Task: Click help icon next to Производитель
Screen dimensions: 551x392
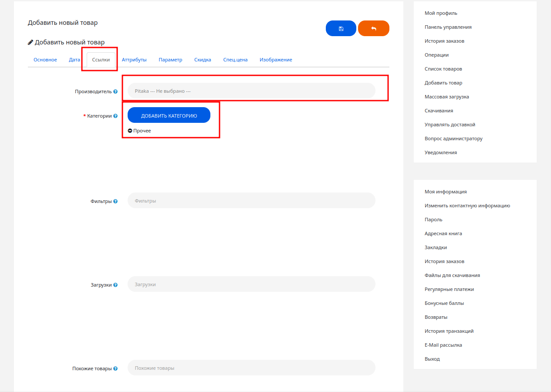Action: [115, 92]
